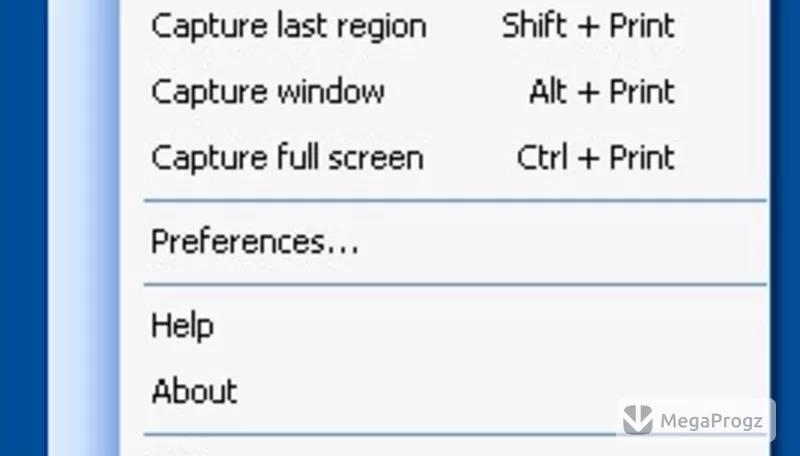Click the Alt + Print shortcut label
800x456 pixels.
pyautogui.click(x=602, y=92)
